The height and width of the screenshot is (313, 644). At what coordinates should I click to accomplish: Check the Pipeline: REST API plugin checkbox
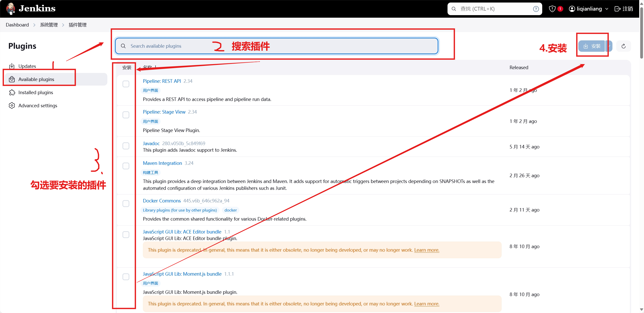click(126, 84)
